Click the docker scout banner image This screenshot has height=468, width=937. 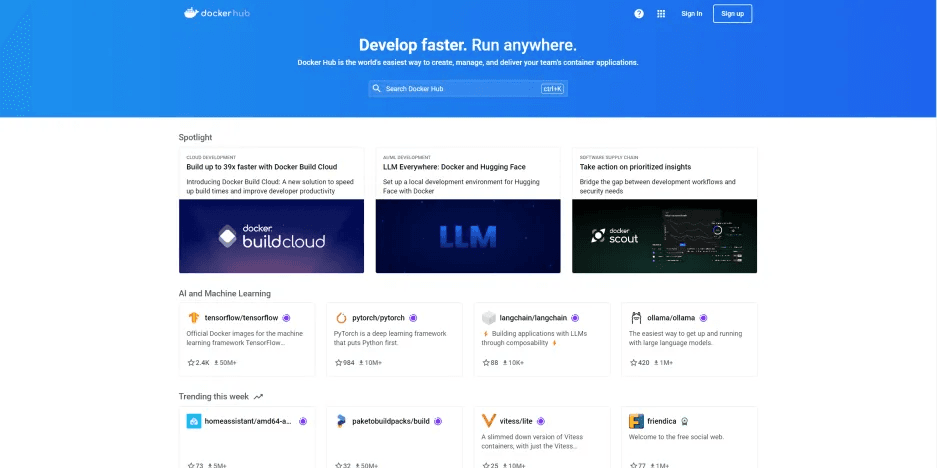(665, 236)
